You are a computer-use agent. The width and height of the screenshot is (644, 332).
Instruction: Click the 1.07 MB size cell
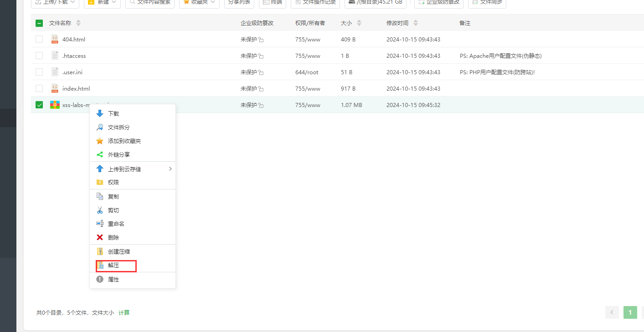(x=351, y=105)
